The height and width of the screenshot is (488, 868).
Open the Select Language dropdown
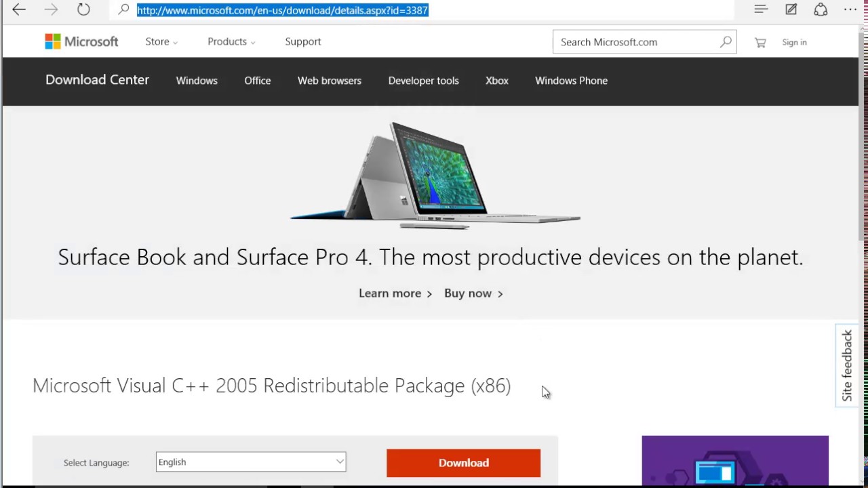[x=251, y=462]
